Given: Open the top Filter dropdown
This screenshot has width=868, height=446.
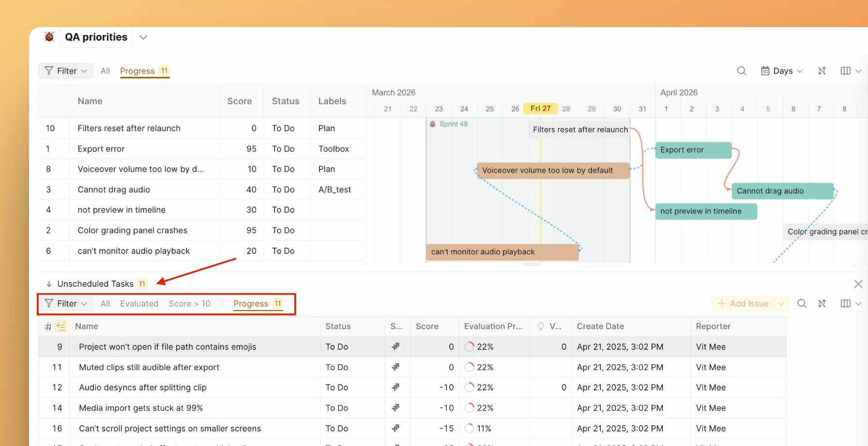Looking at the screenshot, I should [x=66, y=71].
